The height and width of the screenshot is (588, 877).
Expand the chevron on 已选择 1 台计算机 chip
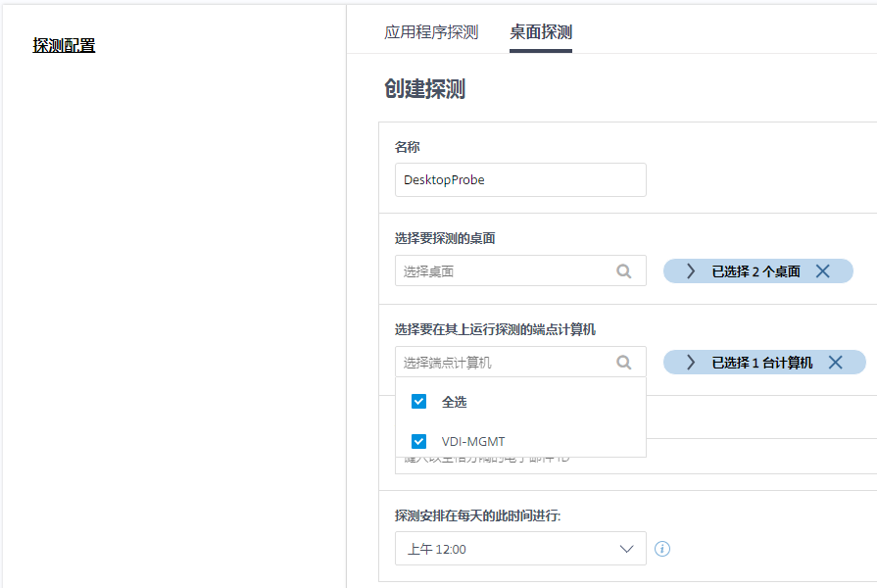(x=690, y=363)
